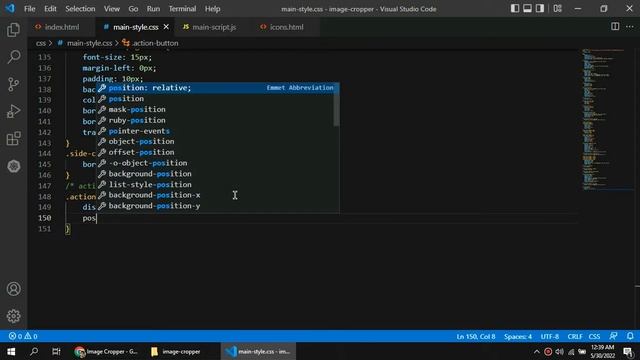
Task: Click 'CSS' language mode selector
Action: (x=594, y=336)
